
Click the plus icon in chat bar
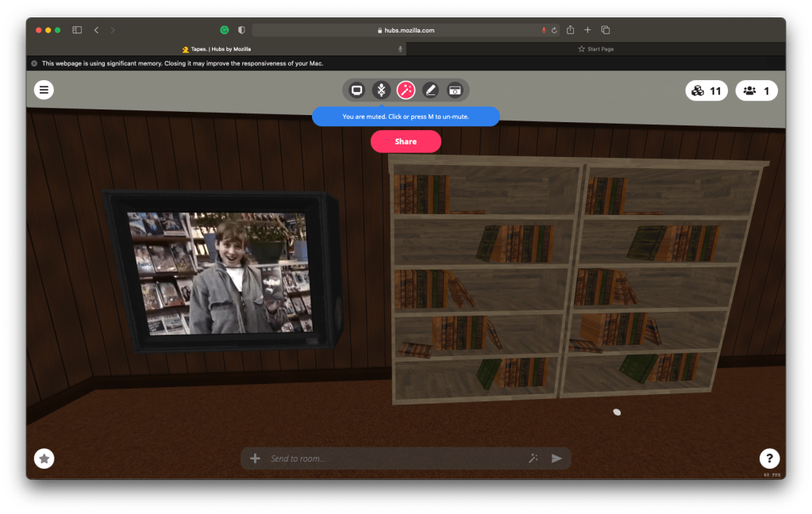(x=255, y=458)
